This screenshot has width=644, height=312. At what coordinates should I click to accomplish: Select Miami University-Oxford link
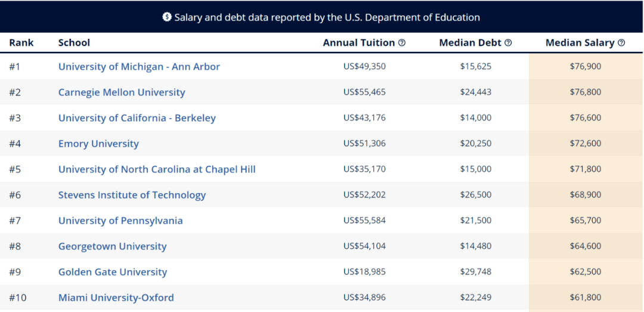pos(116,297)
